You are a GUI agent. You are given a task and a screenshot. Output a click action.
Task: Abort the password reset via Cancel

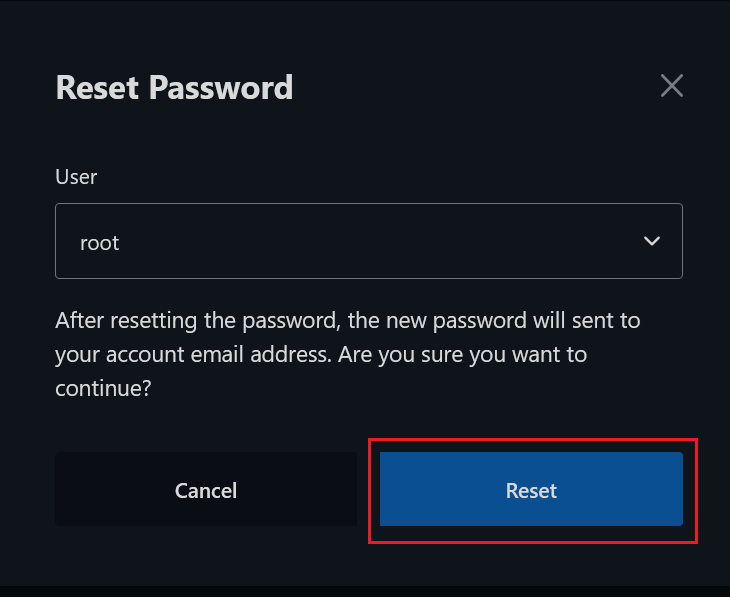pos(206,490)
